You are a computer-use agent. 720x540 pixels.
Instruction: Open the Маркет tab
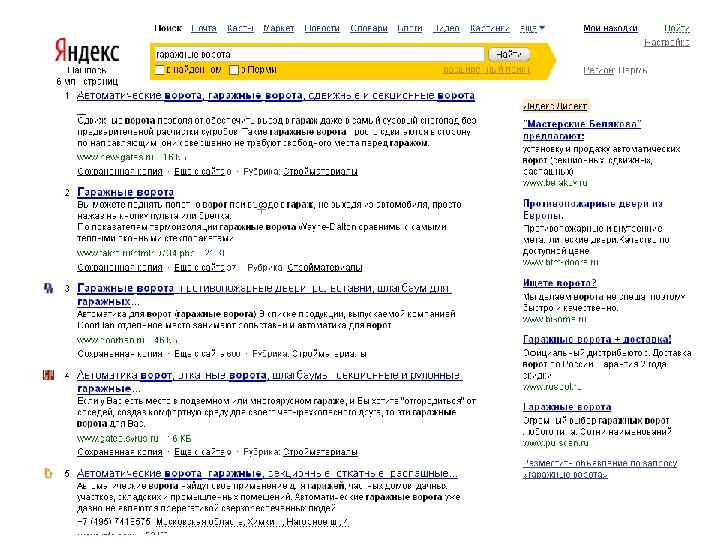coord(278,28)
